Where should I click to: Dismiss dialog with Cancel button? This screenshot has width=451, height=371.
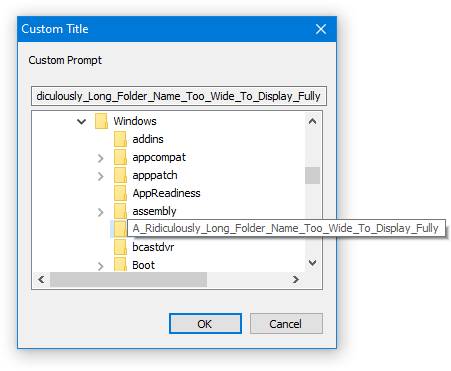(x=286, y=324)
